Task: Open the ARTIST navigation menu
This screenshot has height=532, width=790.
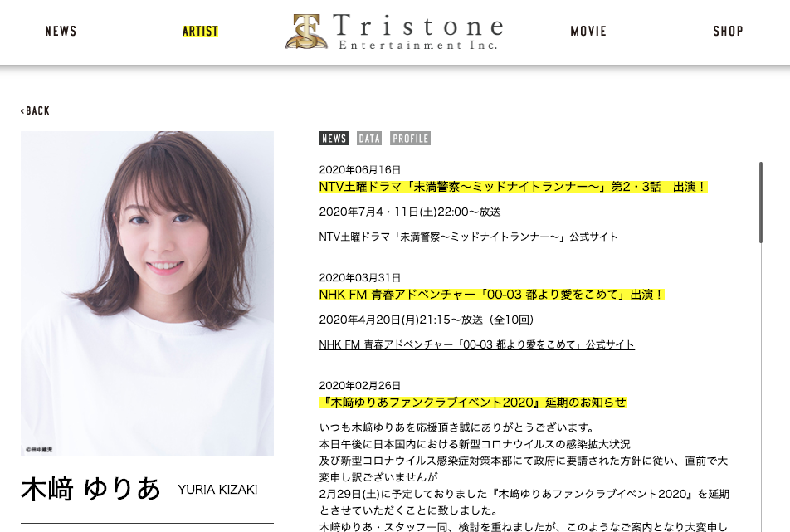Action: click(200, 32)
